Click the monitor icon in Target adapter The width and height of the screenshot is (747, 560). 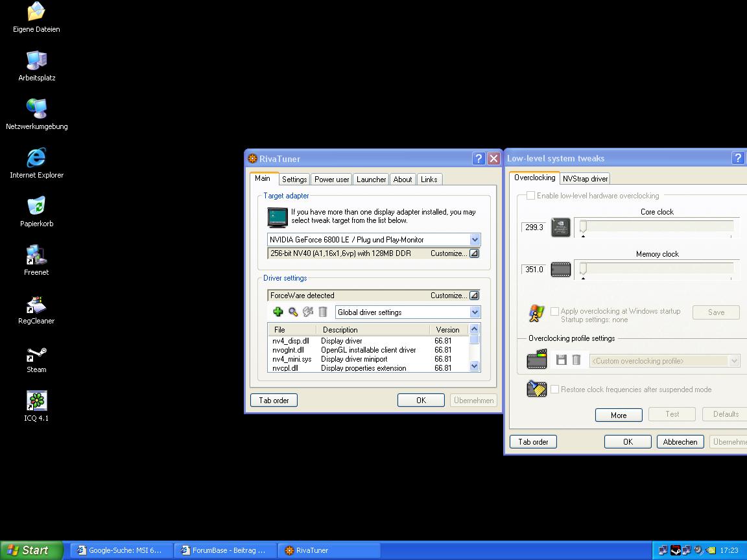click(278, 218)
